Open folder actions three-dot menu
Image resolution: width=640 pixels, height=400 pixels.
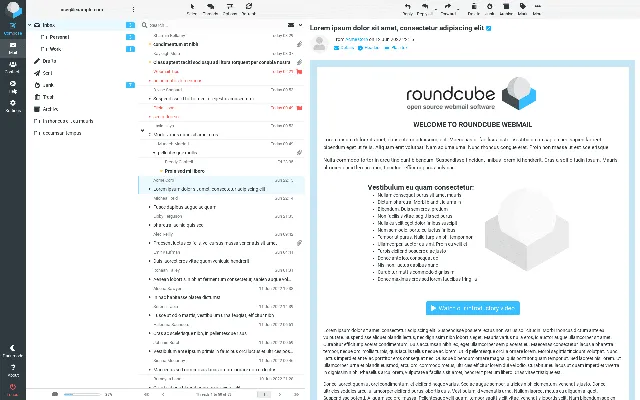tap(133, 9)
